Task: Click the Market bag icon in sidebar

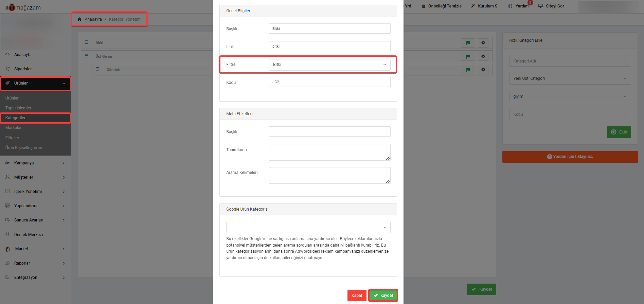Action: 8,249
